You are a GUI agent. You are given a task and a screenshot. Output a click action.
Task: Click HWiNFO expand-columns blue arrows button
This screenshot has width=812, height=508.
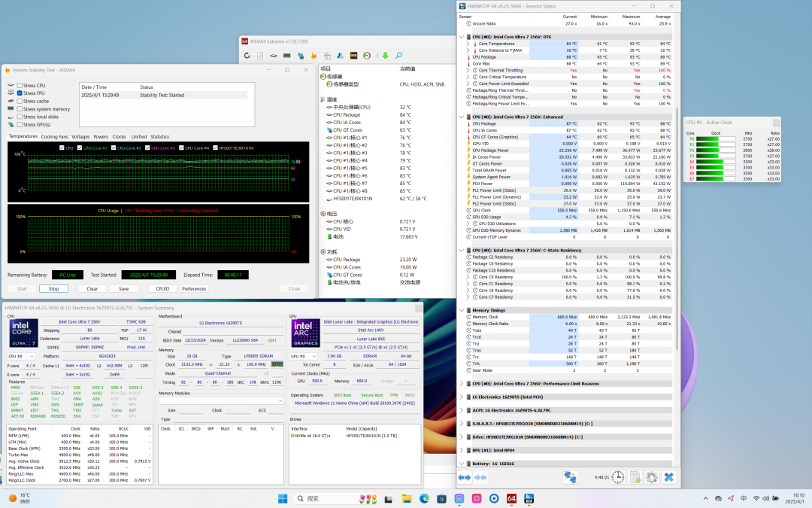(x=465, y=477)
